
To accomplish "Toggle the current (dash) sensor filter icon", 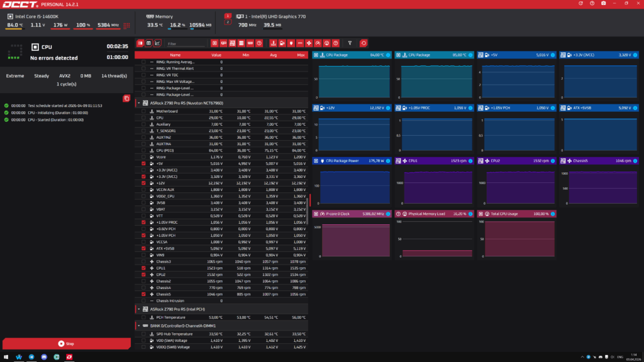I will (300, 43).
